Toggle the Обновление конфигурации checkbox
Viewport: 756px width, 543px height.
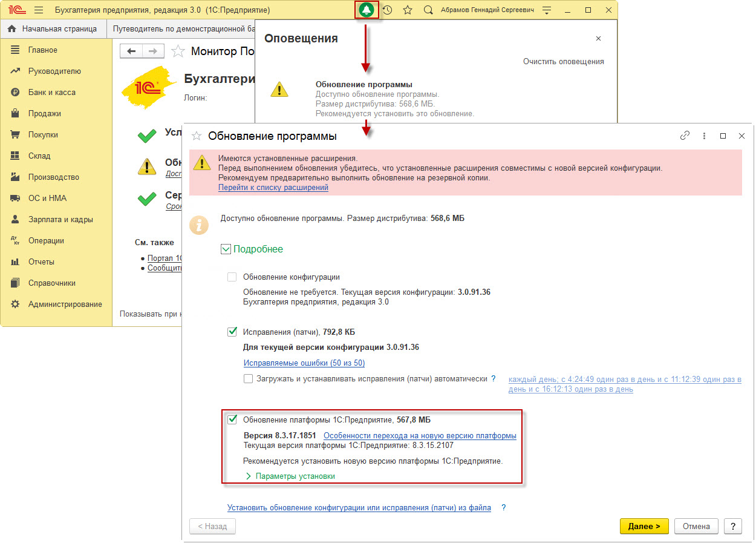(232, 277)
